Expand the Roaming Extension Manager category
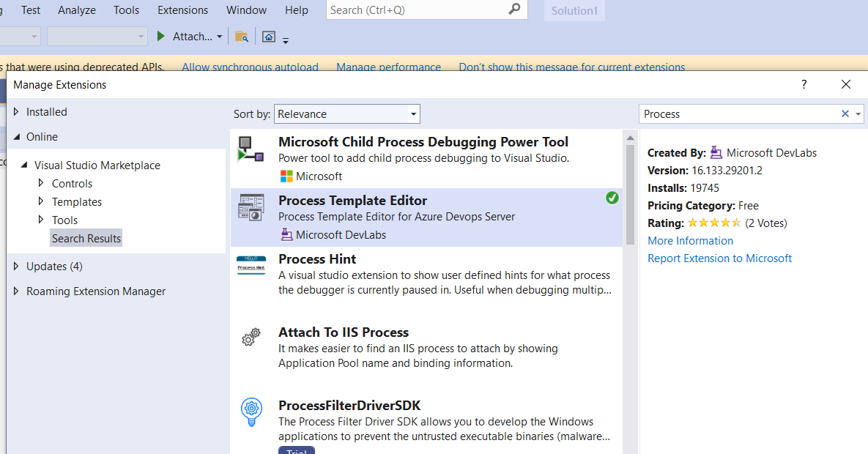Viewport: 868px width, 454px height. [16, 291]
